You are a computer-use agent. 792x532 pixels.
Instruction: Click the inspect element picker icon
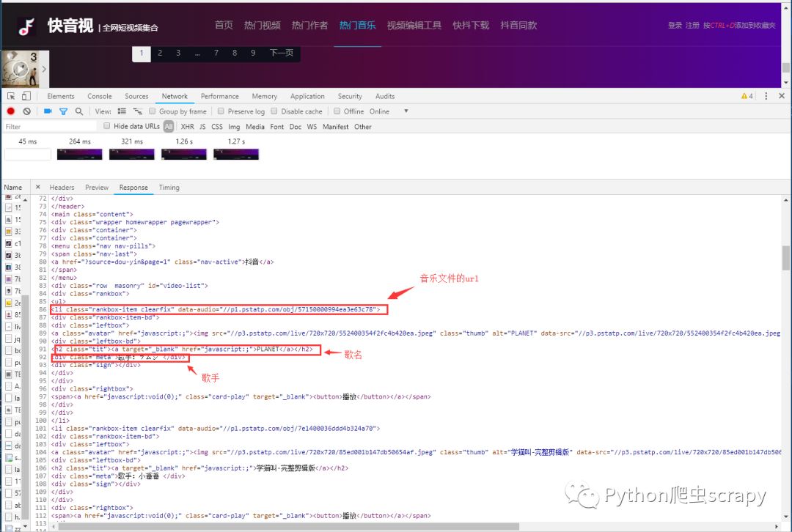pyautogui.click(x=10, y=96)
